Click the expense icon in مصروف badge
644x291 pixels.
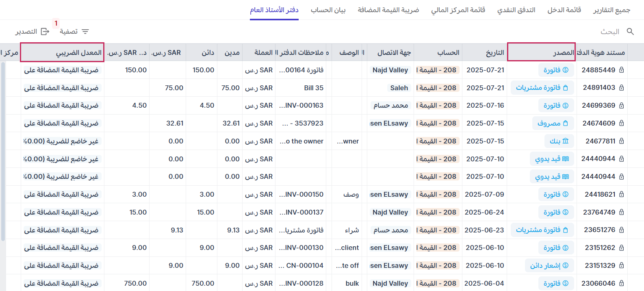point(566,123)
